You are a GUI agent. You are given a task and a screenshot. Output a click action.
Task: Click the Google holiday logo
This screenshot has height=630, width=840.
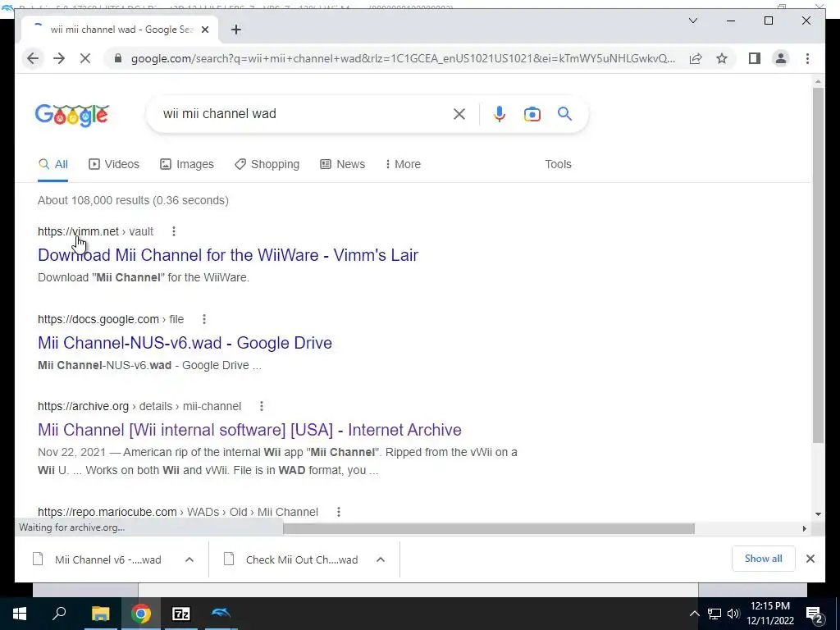tap(72, 115)
